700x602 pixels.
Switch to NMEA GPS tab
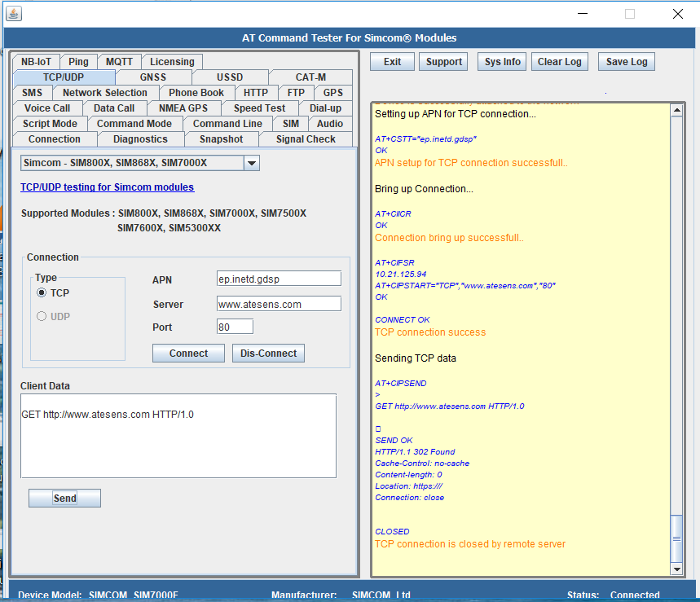tap(183, 108)
